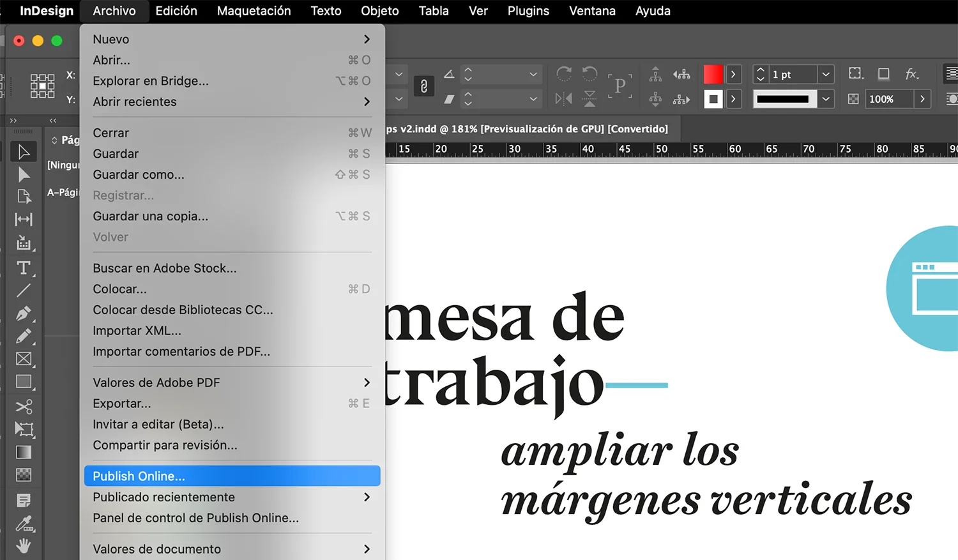
Task: Activate the Direct Selection tool
Action: coord(24,174)
